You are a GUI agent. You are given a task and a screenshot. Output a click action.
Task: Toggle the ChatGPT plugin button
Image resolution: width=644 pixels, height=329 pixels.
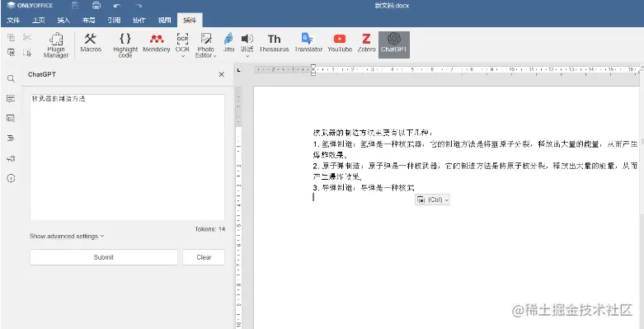[394, 45]
